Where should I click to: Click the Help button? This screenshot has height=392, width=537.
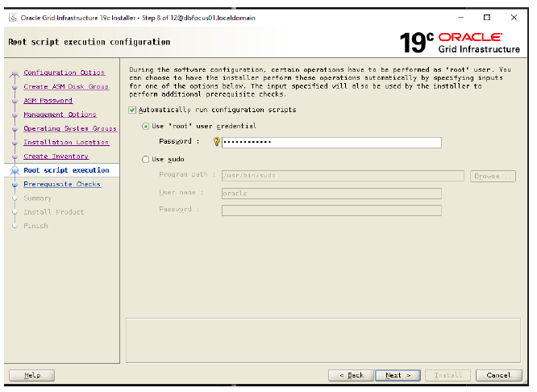pyautogui.click(x=32, y=375)
